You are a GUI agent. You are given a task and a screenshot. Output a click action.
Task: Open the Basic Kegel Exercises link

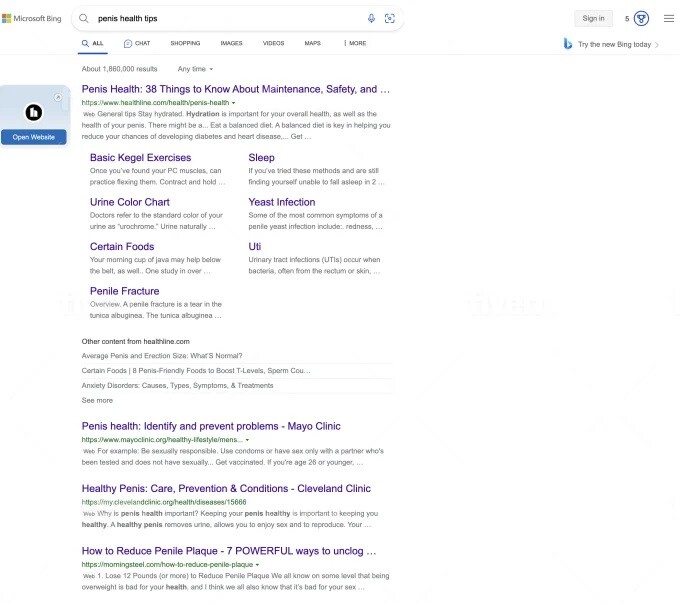pos(141,157)
